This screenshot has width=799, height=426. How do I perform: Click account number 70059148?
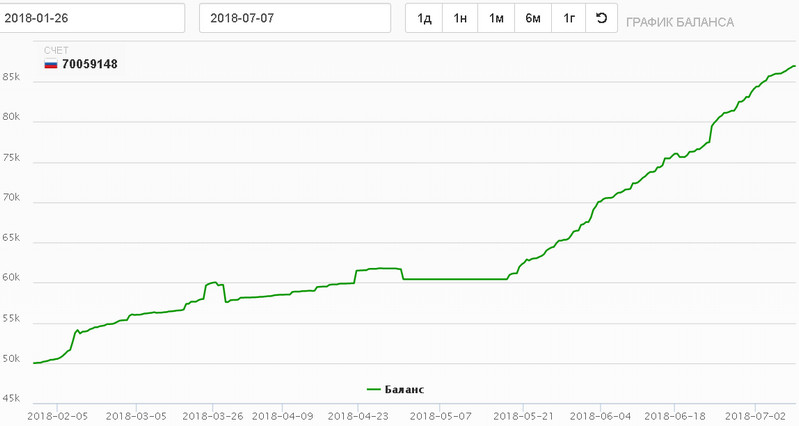pyautogui.click(x=90, y=64)
